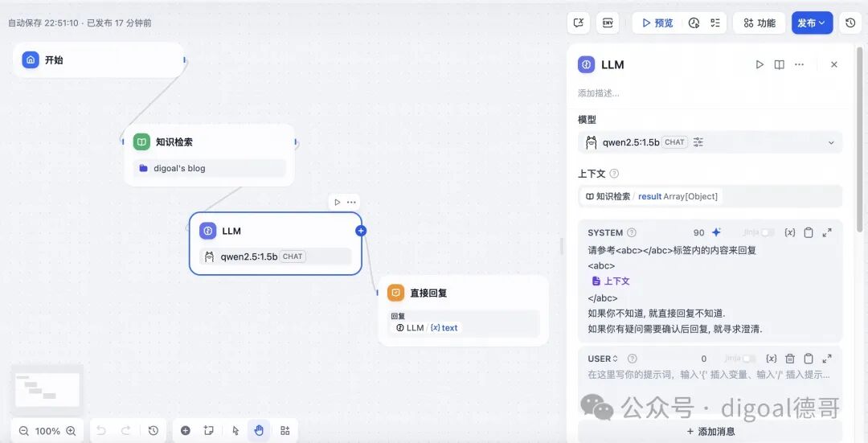Viewport: 868px width, 443px height.
Task: Click the SYSTEM prompt help icon
Action: [x=631, y=232]
